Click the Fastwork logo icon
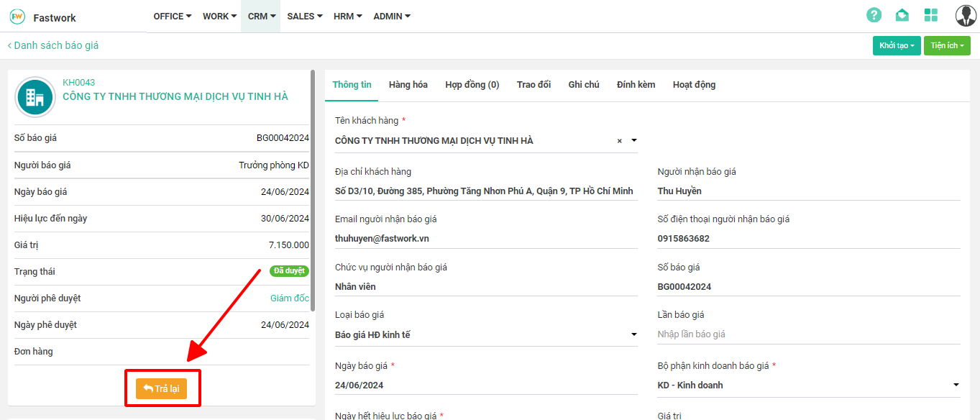The width and height of the screenshot is (980, 420). [x=17, y=17]
